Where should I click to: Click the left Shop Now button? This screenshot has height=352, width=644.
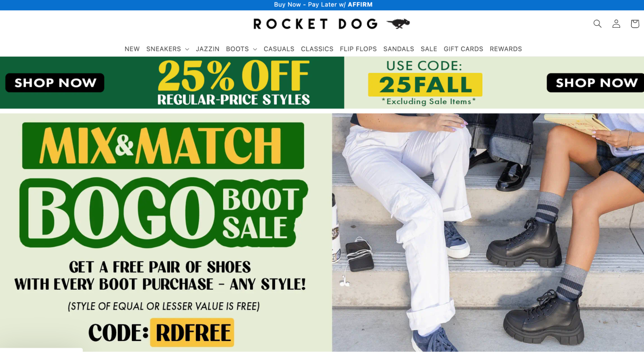point(55,83)
